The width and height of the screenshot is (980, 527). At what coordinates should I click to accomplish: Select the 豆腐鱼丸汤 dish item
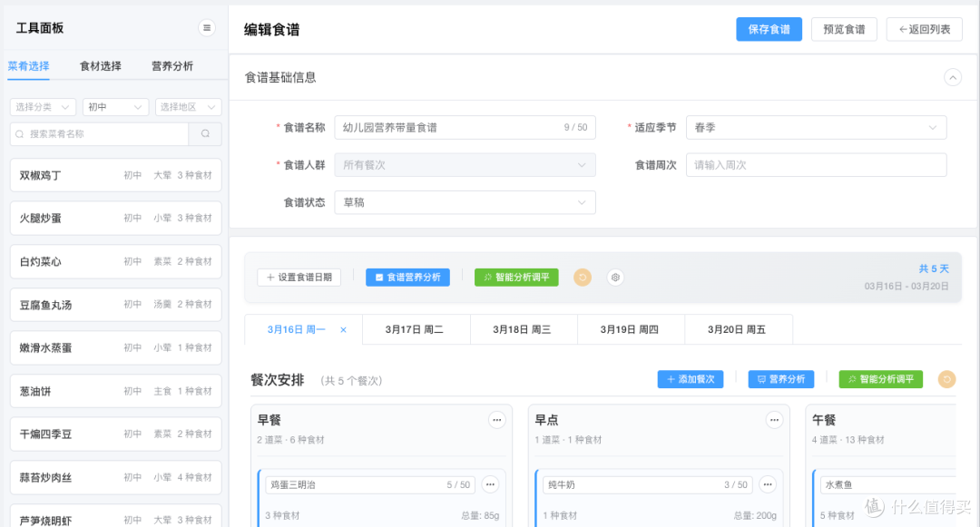[x=115, y=305]
